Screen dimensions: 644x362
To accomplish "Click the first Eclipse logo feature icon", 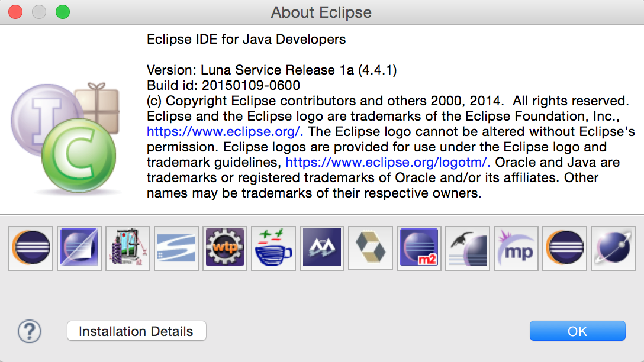I will coord(31,248).
